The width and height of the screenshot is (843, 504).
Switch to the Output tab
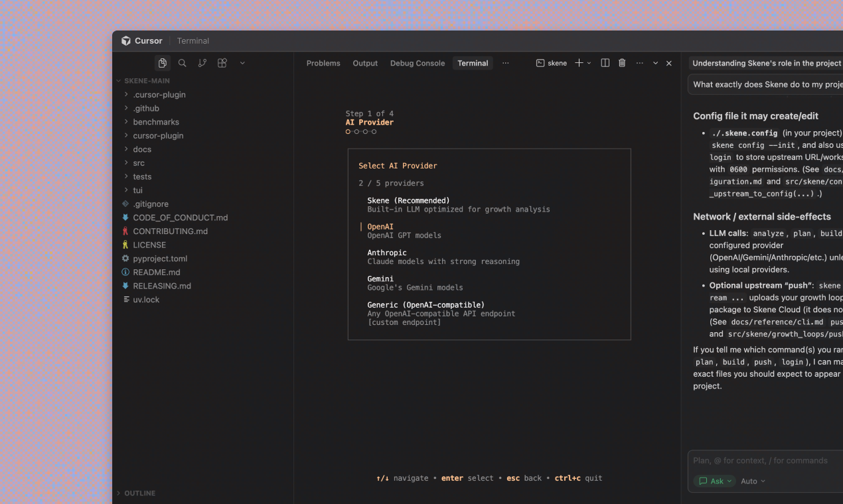tap(365, 63)
